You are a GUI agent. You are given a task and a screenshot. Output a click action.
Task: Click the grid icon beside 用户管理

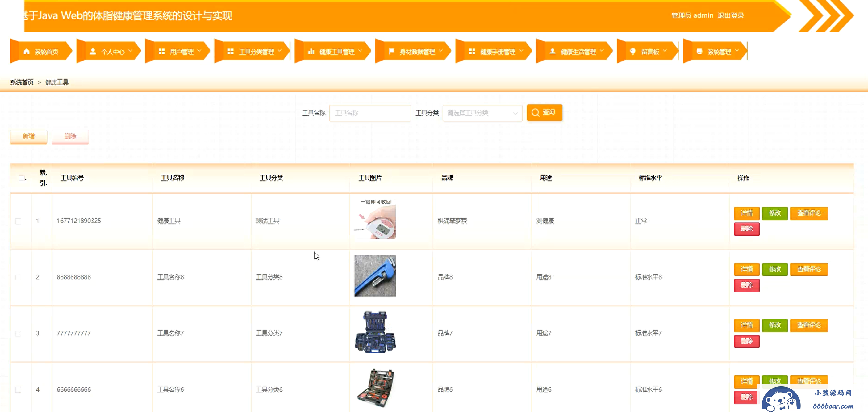click(162, 52)
